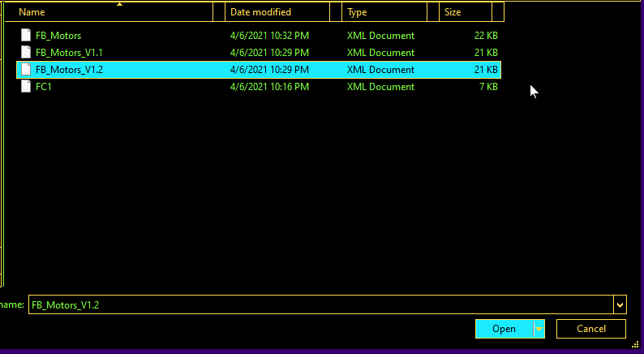The width and height of the screenshot is (644, 354).
Task: Open the Type column filter dropdown
Action: point(433,12)
